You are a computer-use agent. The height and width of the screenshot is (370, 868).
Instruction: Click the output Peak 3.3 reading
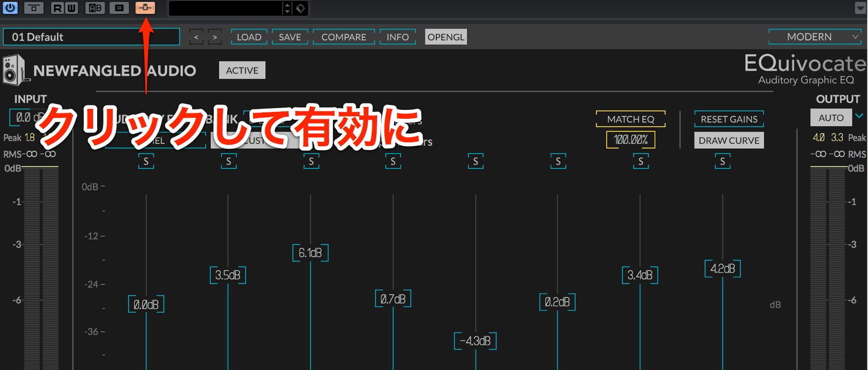tap(837, 137)
